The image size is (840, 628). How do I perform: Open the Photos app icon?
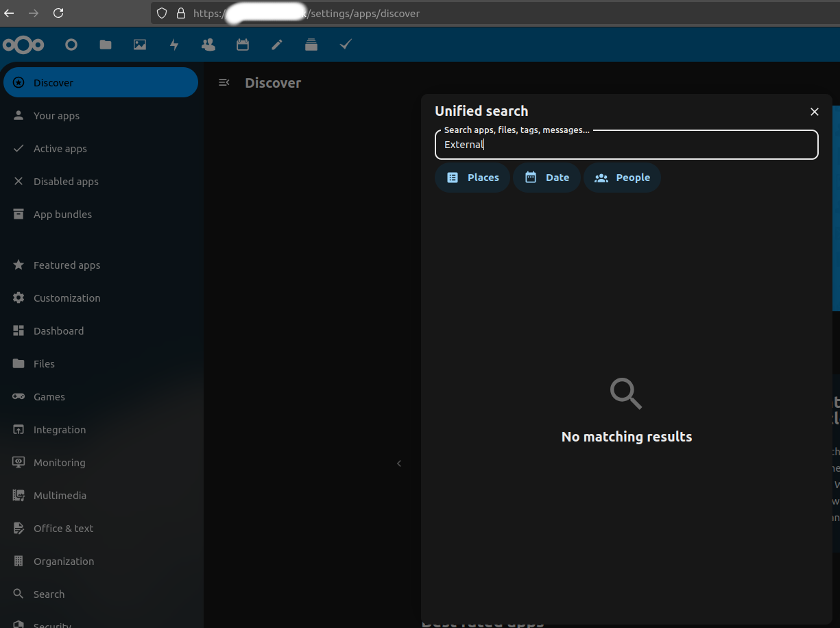[x=140, y=45]
